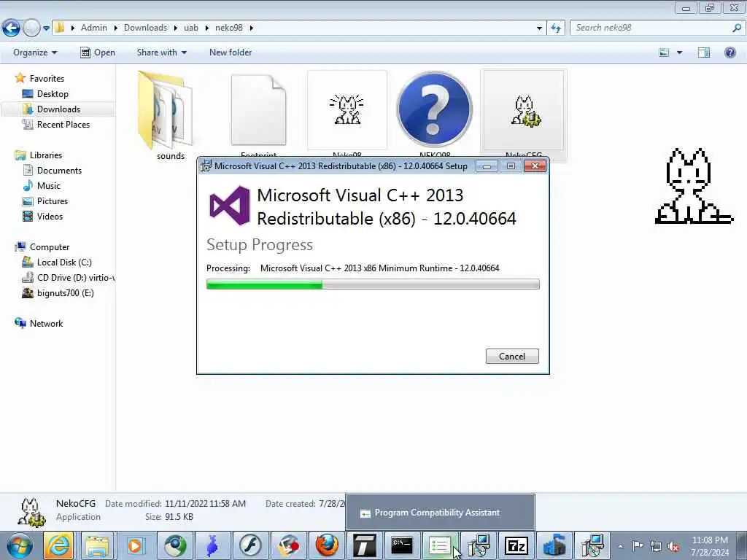Click the taskbar clock and date

(710, 546)
